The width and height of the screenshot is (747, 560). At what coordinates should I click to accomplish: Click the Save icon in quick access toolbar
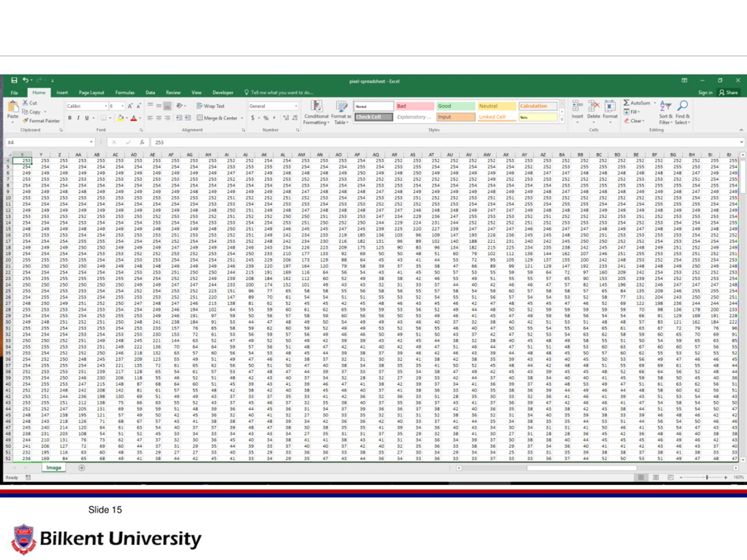14,80
